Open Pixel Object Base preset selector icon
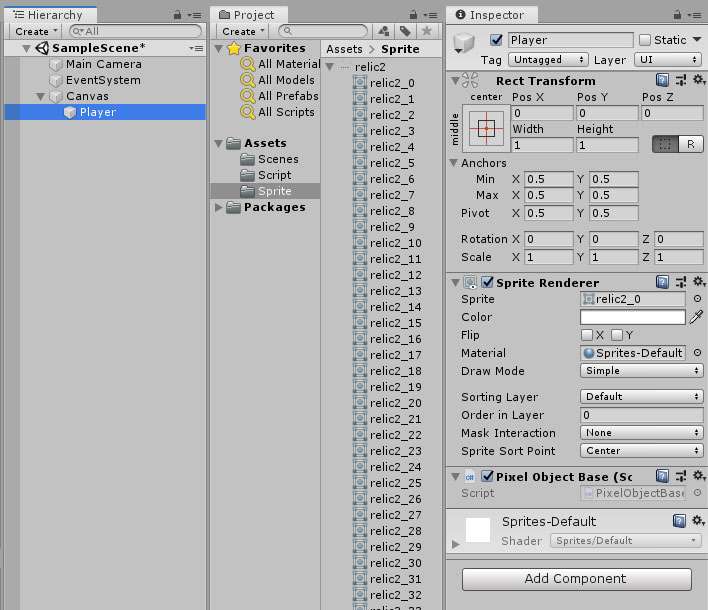 tap(681, 476)
